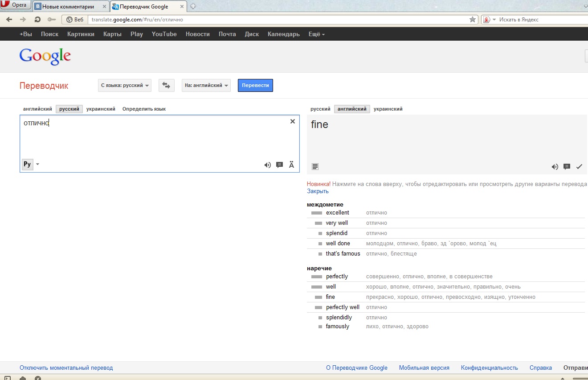Screen dimensions: 588x380
Task: Select украинский as target language
Action: coord(388,109)
